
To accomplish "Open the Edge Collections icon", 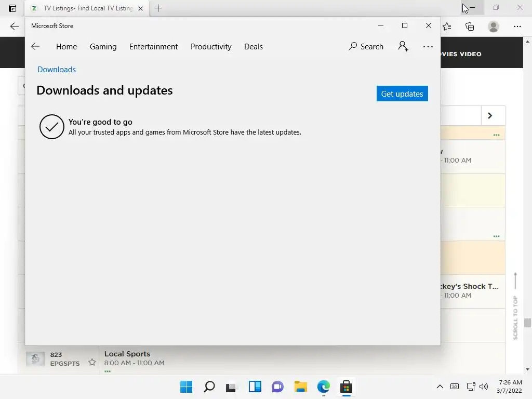I will pyautogui.click(x=470, y=26).
